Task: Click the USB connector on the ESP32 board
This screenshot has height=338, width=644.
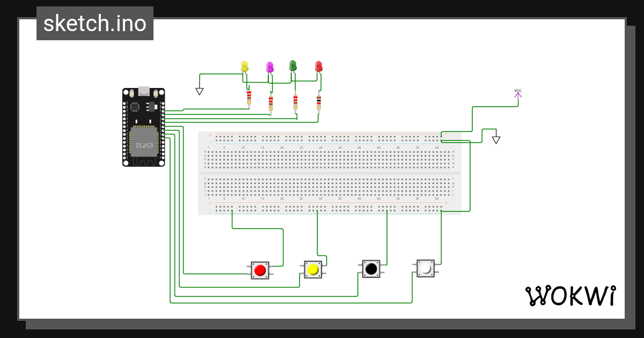Action: coord(144,91)
